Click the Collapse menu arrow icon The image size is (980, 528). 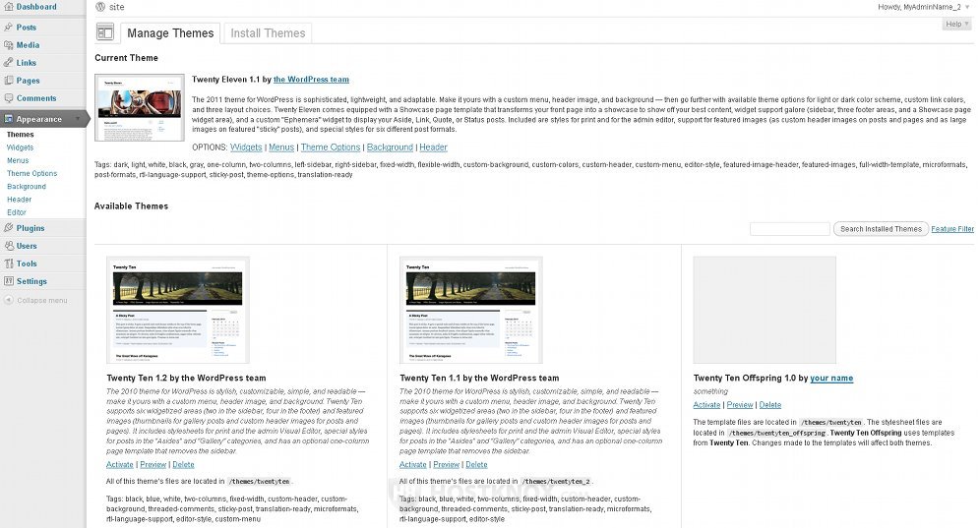click(9, 301)
